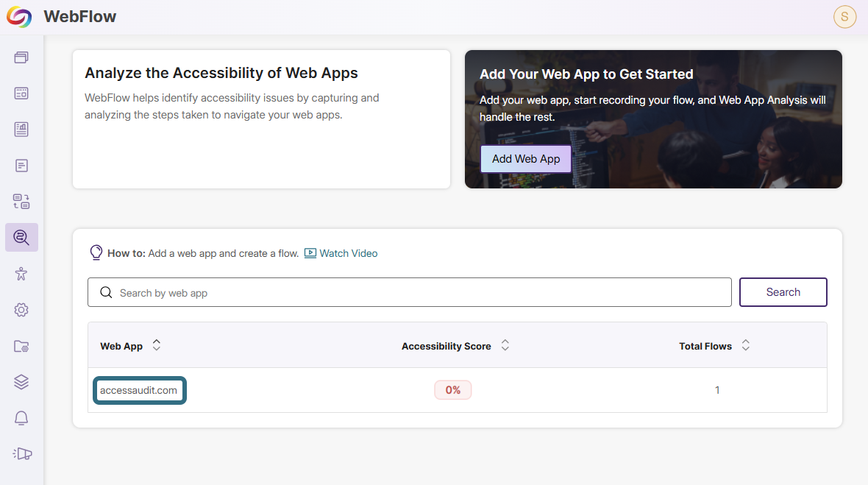Click the WebFlow title text

80,17
